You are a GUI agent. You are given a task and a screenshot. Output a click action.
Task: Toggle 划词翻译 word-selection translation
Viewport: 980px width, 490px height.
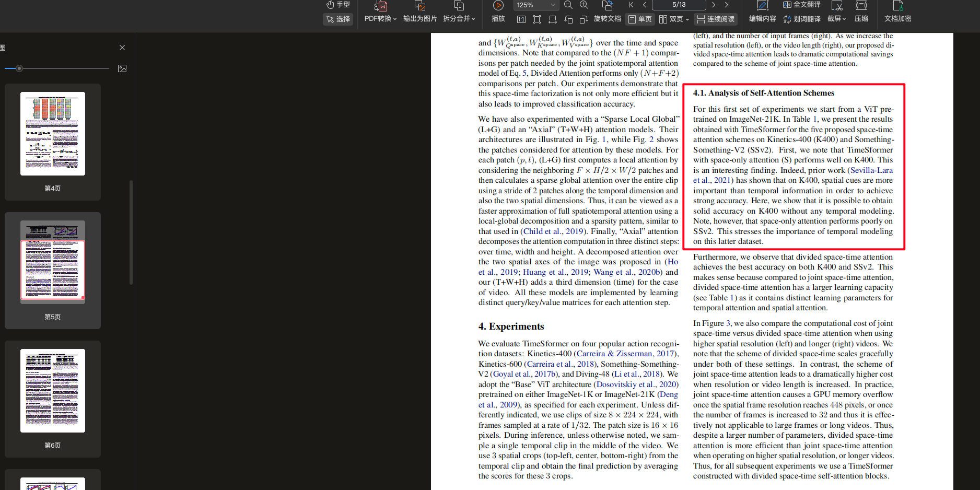[802, 19]
